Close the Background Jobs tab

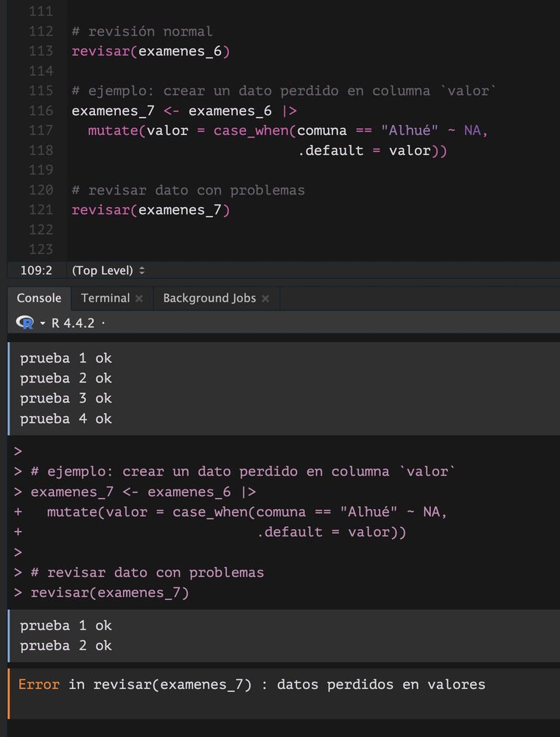click(265, 298)
